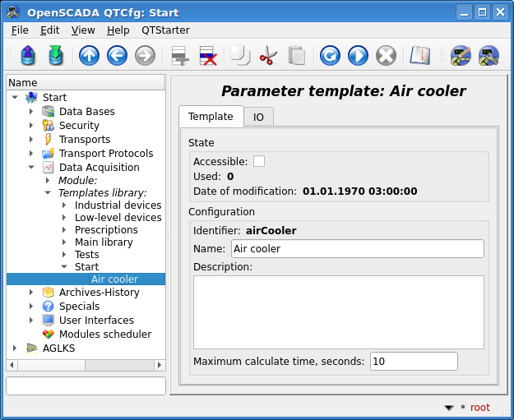Click the Maximum calculate time input field

(414, 362)
